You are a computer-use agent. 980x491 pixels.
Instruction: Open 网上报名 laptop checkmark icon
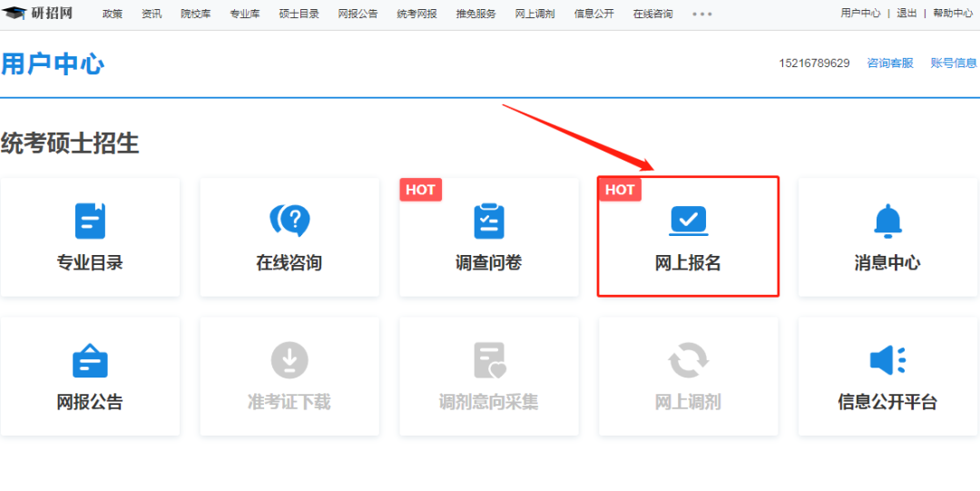[688, 221]
